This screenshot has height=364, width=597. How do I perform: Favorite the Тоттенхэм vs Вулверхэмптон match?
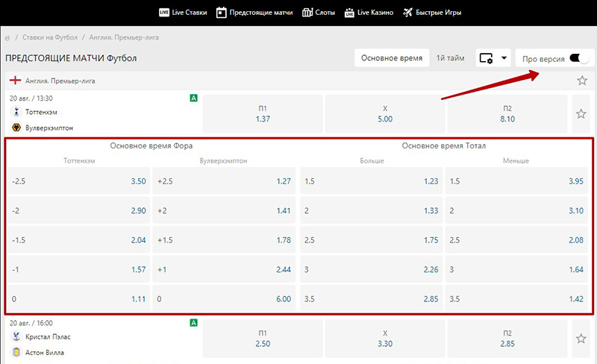[x=581, y=113]
